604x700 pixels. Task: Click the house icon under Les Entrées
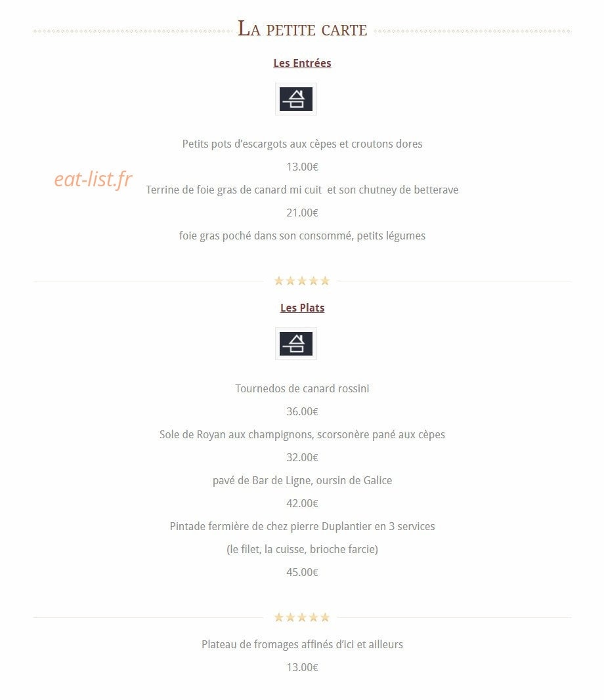coord(295,99)
